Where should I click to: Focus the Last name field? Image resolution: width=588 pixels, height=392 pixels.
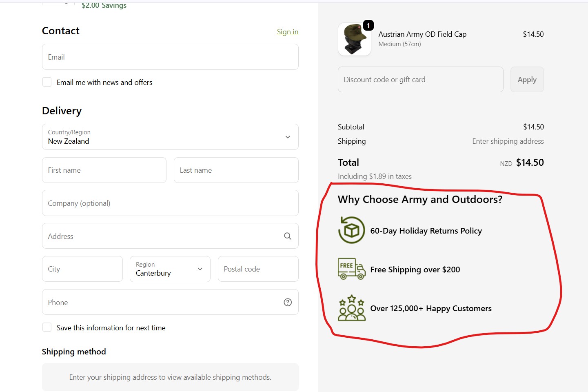pos(236,170)
